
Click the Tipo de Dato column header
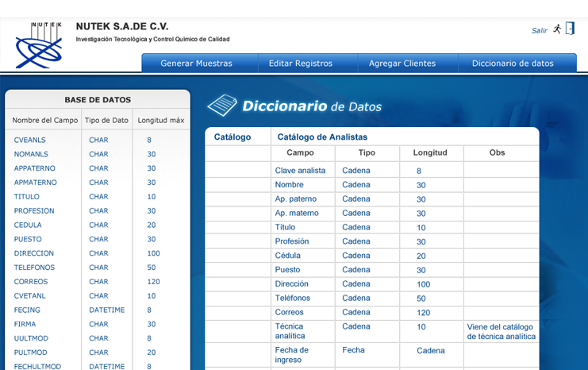coord(106,121)
